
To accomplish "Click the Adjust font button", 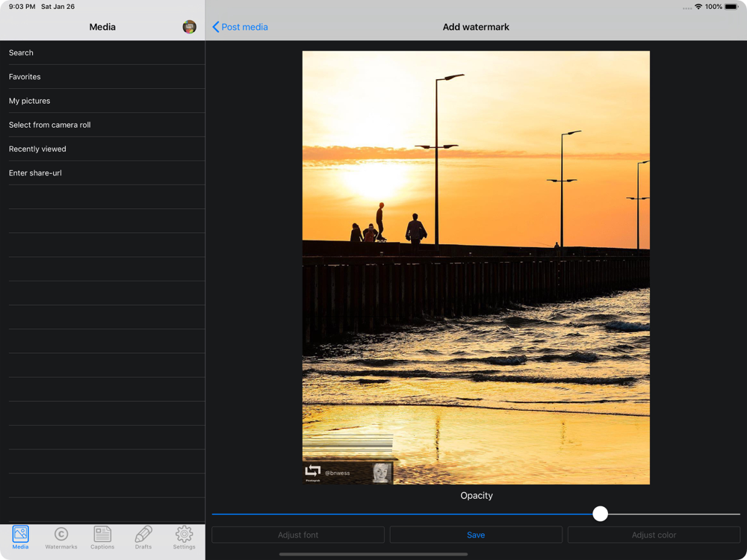I will 298,535.
